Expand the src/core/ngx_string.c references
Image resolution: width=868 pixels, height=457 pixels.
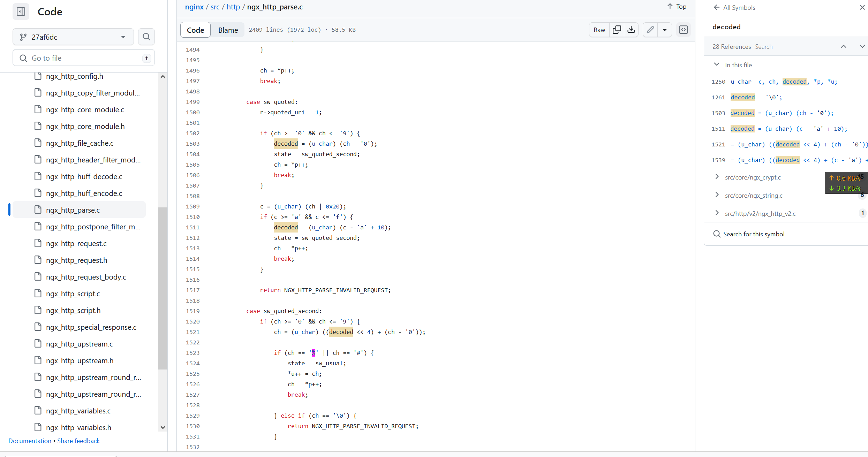(718, 195)
